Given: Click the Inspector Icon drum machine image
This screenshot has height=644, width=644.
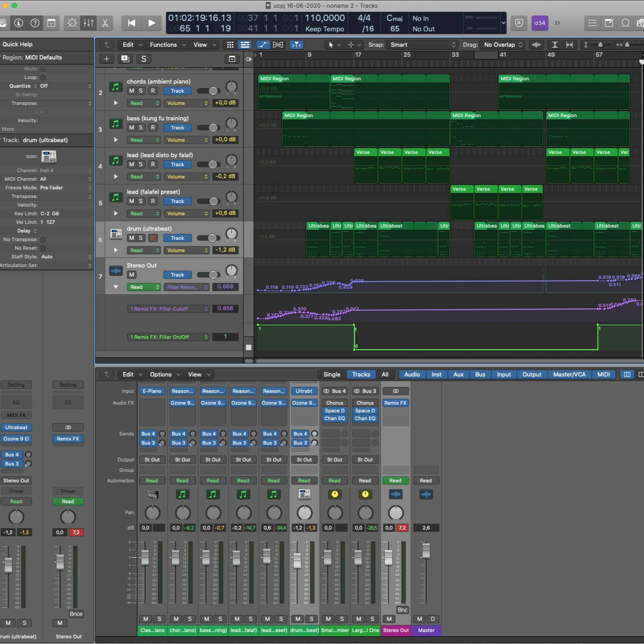Looking at the screenshot, I should pos(49,156).
